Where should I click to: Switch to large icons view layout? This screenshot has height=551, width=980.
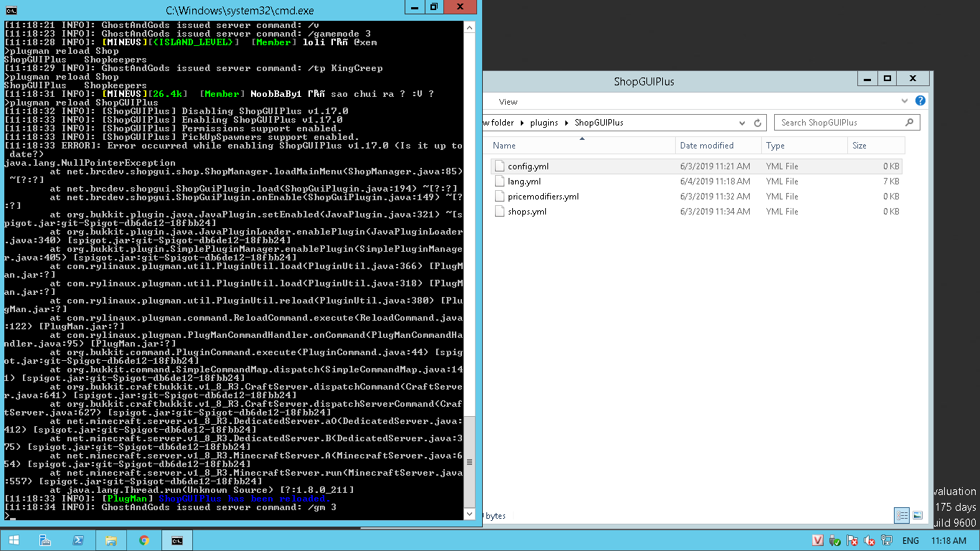pos(917,515)
